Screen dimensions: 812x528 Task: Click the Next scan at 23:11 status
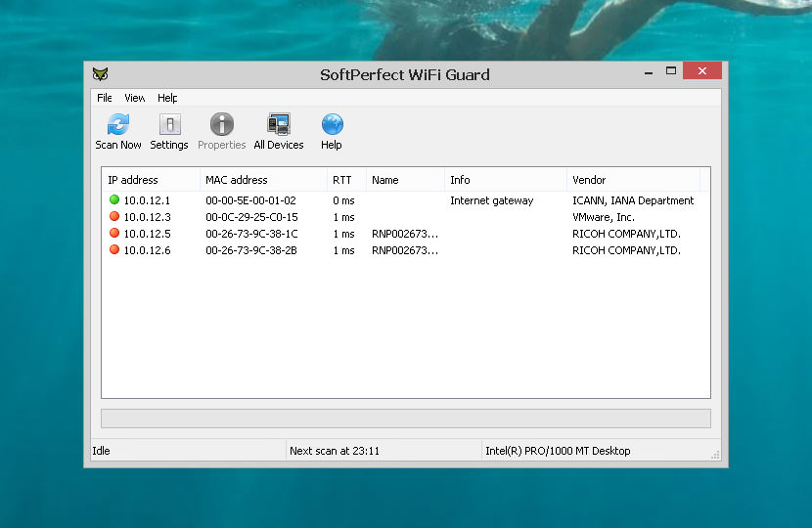[x=383, y=451]
